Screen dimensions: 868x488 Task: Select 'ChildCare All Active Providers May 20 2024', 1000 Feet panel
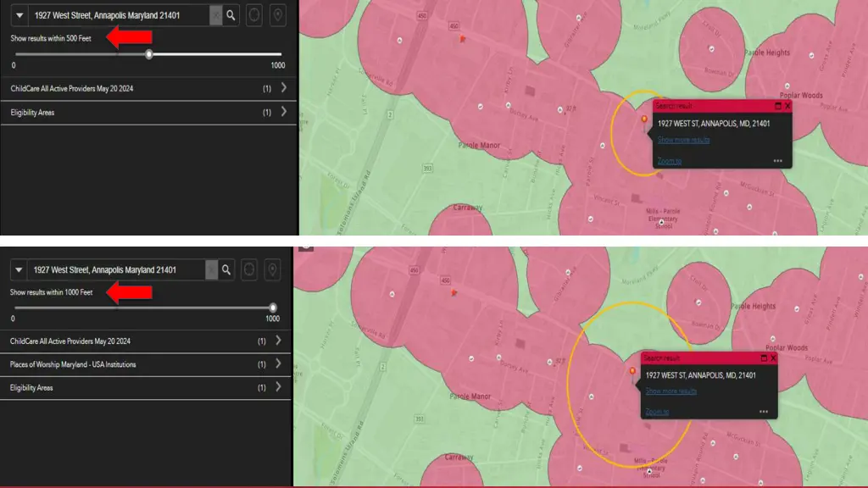point(146,341)
